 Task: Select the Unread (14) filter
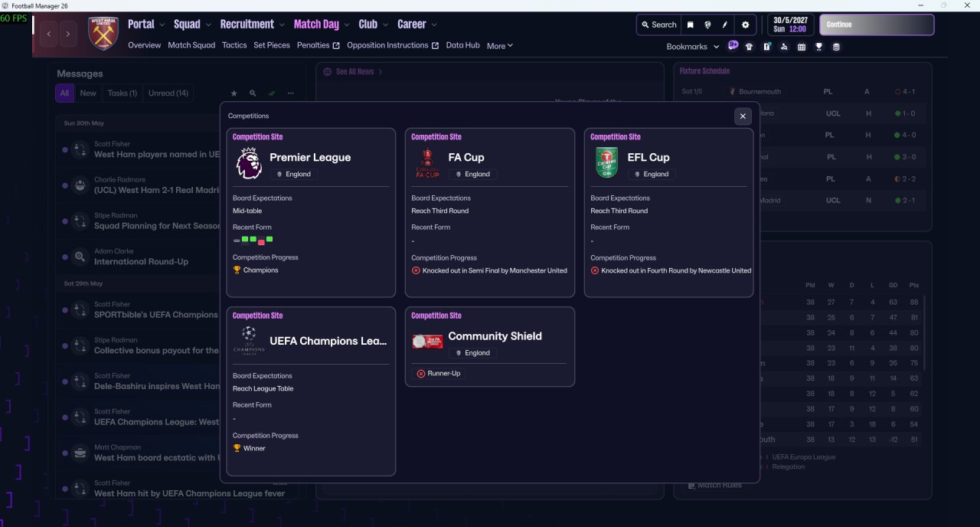click(x=168, y=93)
